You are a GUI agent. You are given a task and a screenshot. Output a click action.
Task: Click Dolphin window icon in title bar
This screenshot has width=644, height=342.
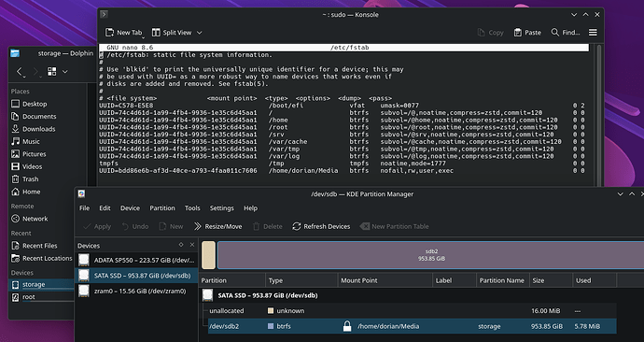(x=15, y=53)
